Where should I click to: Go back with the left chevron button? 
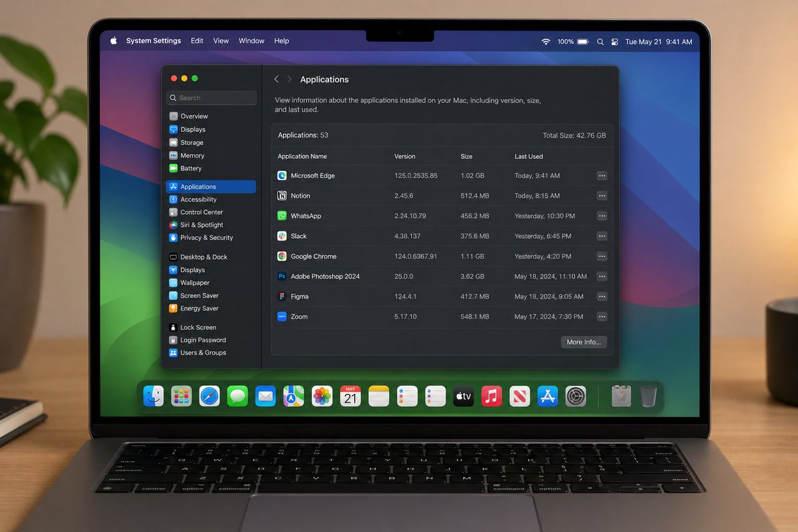277,79
